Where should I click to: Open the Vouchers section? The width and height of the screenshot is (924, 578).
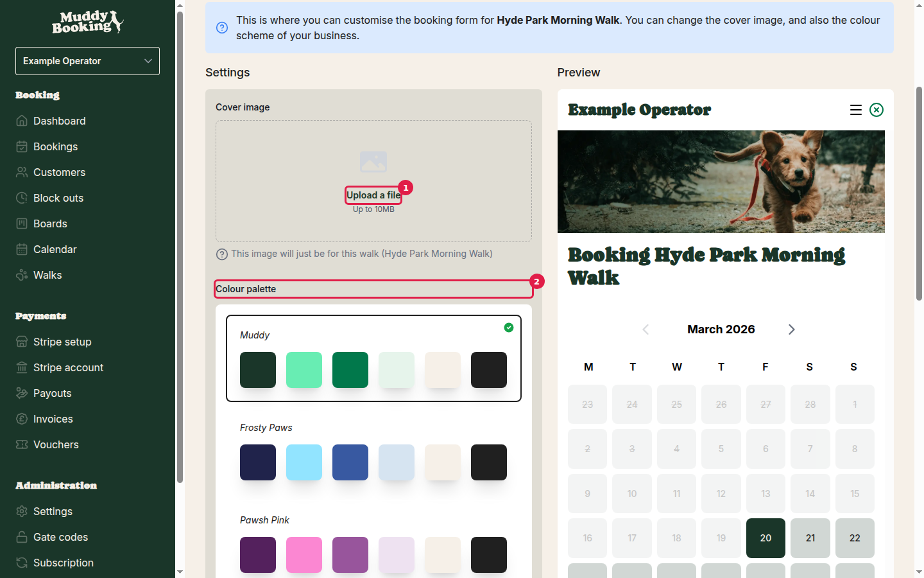tap(56, 444)
